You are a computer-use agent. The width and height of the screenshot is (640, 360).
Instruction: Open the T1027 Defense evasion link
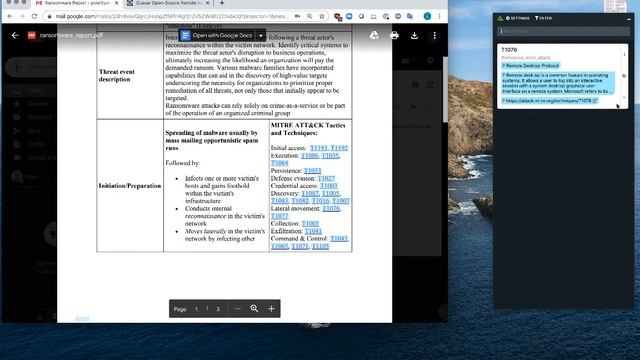(x=326, y=178)
